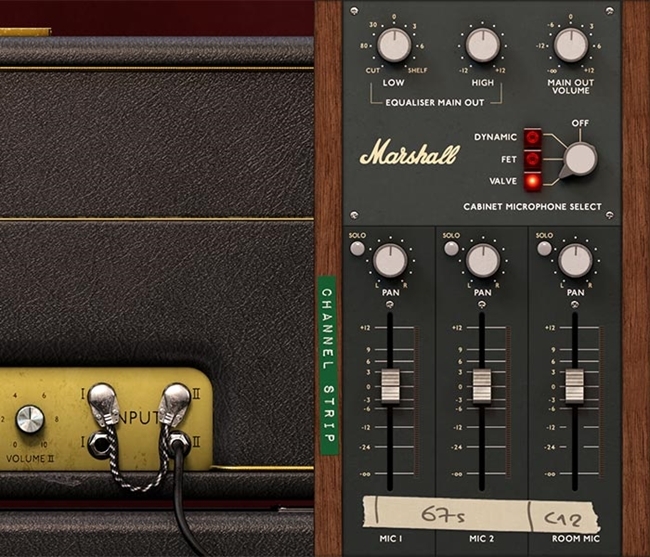Click the pan reset dot under Mic 1 Pan
This screenshot has width=650, height=557.
click(389, 305)
